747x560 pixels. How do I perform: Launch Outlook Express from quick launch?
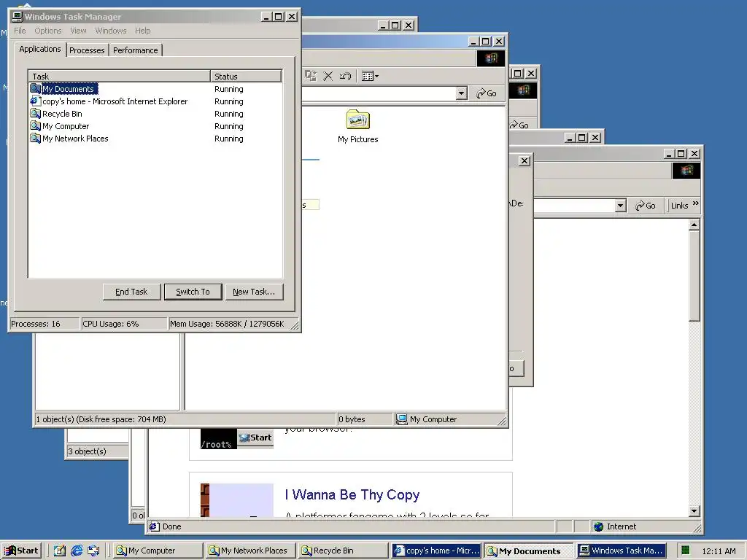pyautogui.click(x=93, y=551)
